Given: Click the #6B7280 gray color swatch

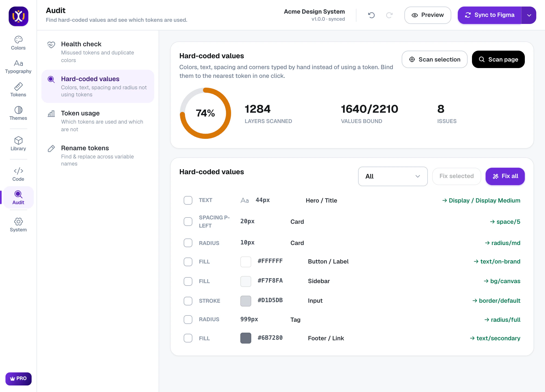Looking at the screenshot, I should click(x=246, y=338).
